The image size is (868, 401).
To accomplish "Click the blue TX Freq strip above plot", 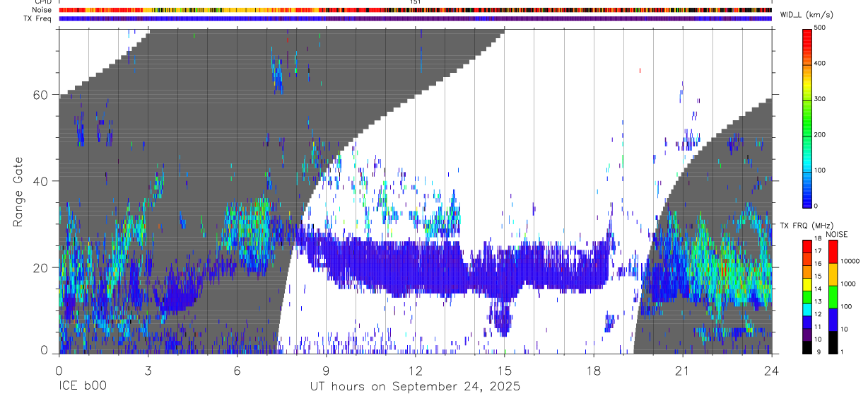I will click(415, 18).
